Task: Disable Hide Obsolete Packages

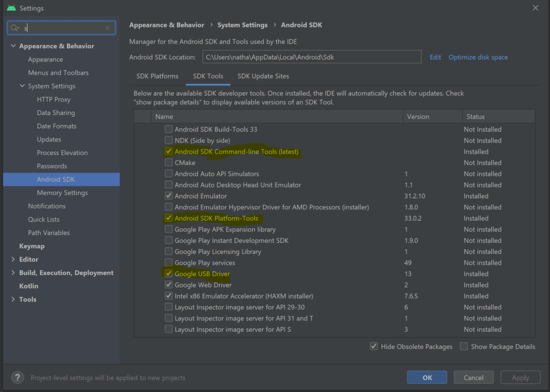Action: click(x=373, y=346)
